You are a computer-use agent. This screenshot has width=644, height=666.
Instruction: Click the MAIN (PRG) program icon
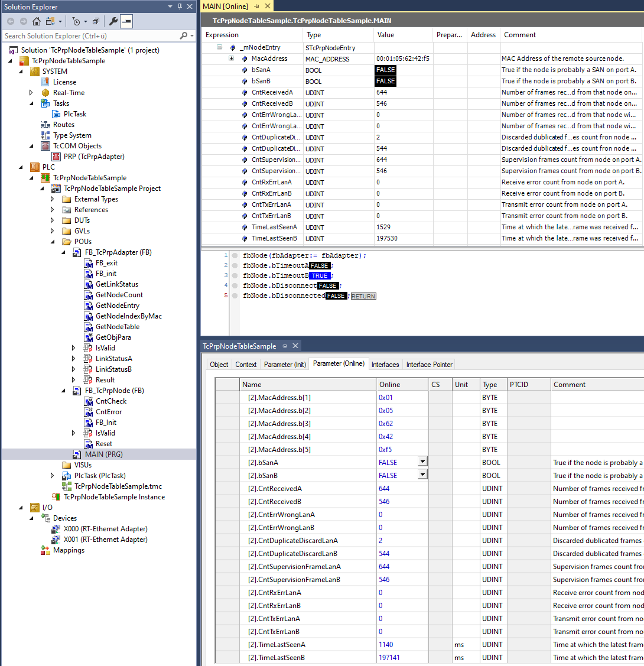(x=77, y=454)
